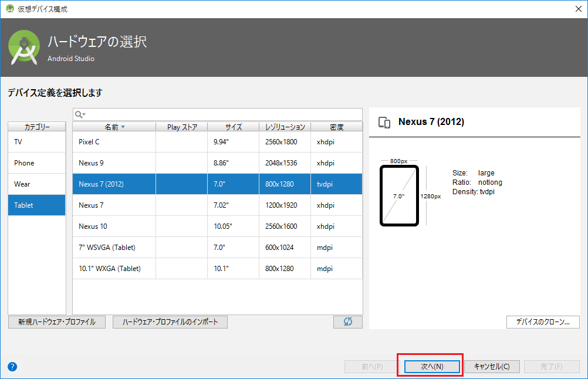This screenshot has width=588, height=379.
Task: Select the Wear category
Action: click(37, 184)
